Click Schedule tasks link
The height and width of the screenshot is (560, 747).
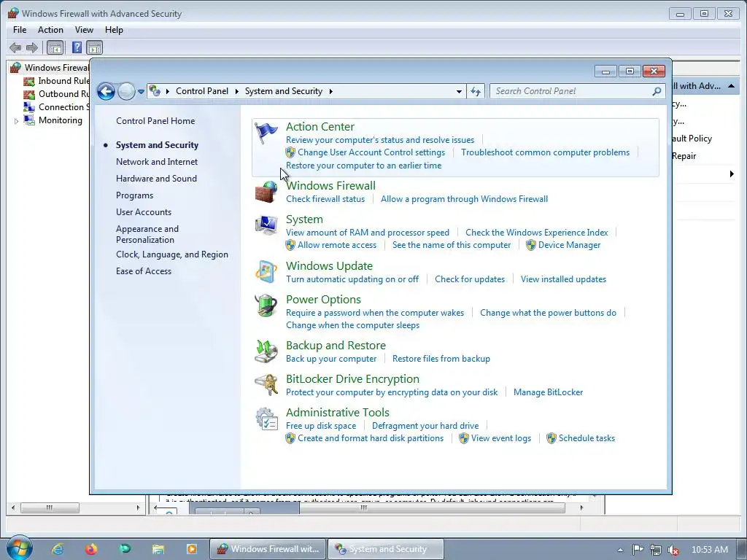(x=587, y=438)
